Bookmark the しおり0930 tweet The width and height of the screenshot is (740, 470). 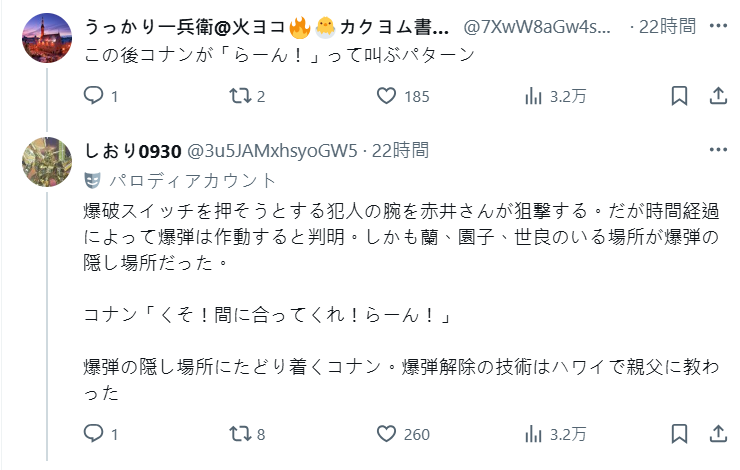point(679,434)
